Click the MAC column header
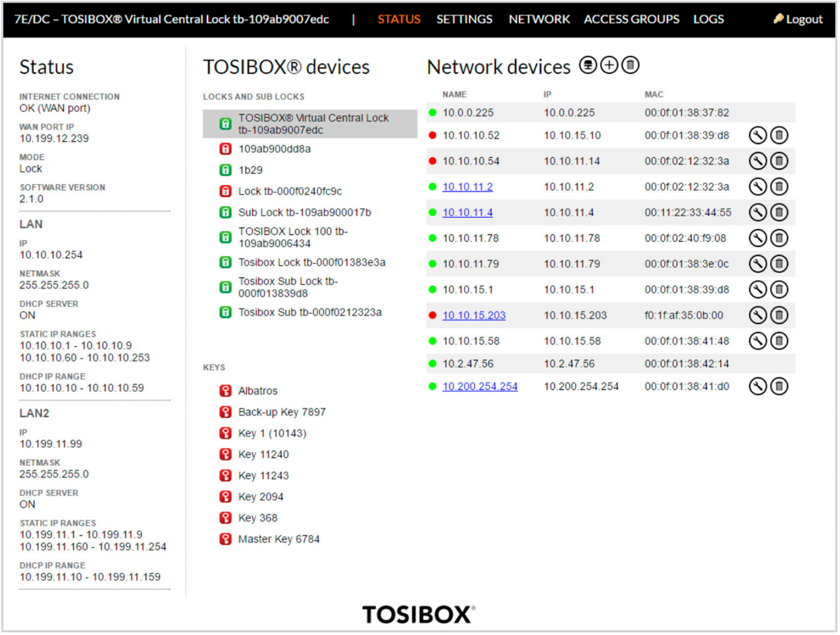The image size is (840, 635). (654, 95)
